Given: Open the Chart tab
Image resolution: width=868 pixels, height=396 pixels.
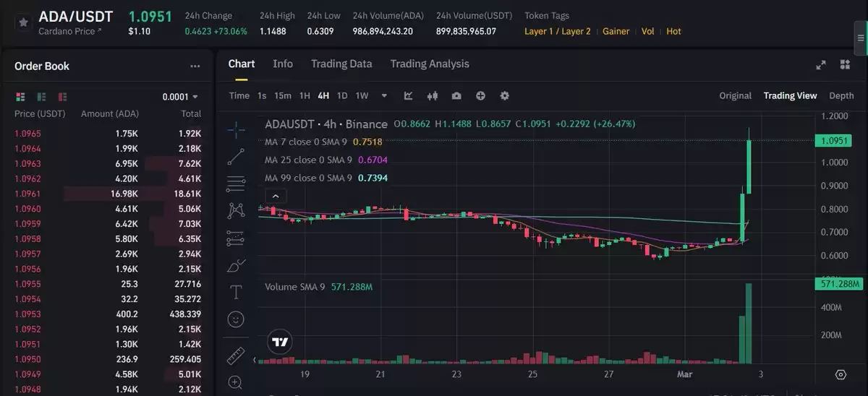Looking at the screenshot, I should (x=242, y=64).
